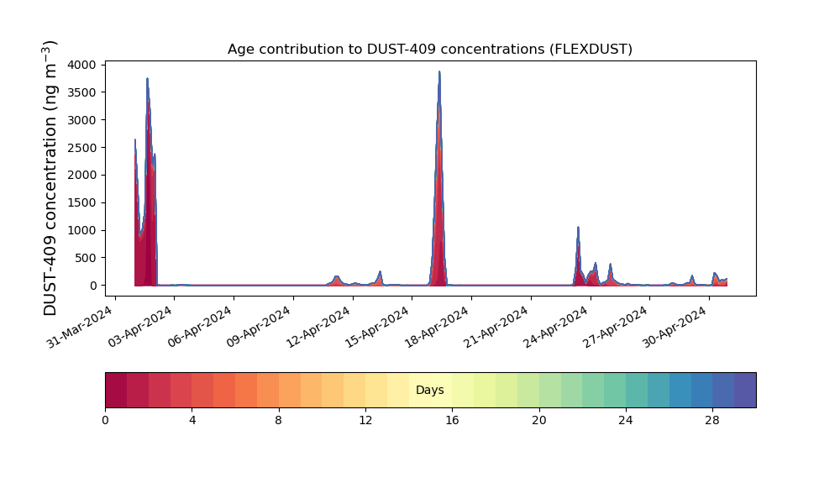
Task: Pick y-axis tick label "2500"
Action: tap(82, 148)
